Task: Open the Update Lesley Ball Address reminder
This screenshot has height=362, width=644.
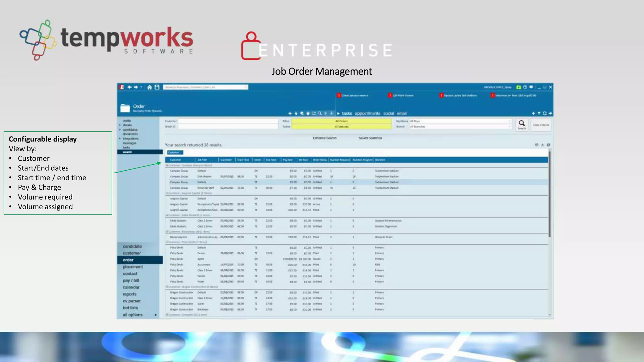Action: (458, 95)
